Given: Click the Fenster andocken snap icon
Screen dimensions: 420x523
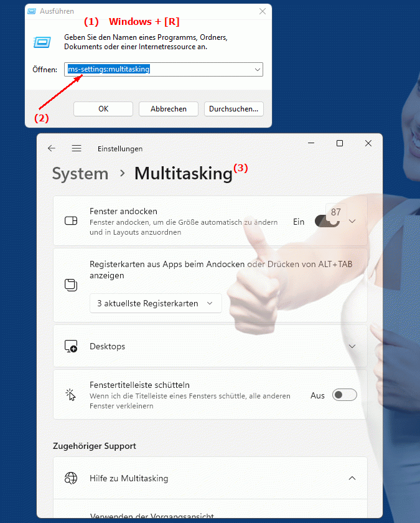Looking at the screenshot, I should click(71, 221).
